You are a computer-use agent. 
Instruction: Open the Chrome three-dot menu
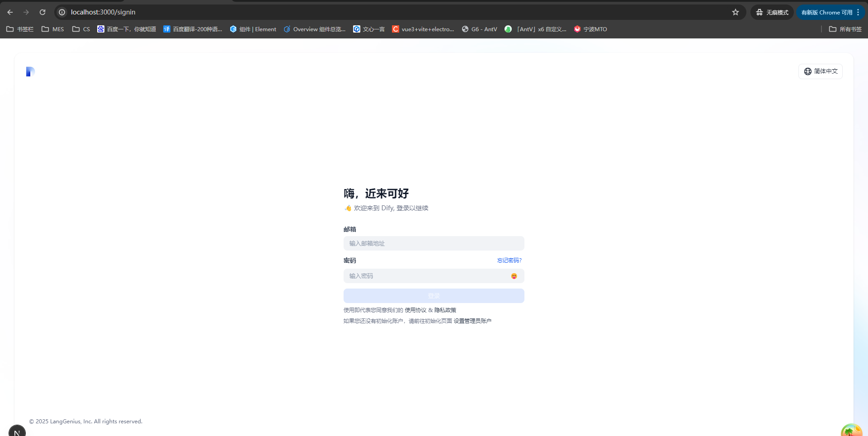point(858,12)
